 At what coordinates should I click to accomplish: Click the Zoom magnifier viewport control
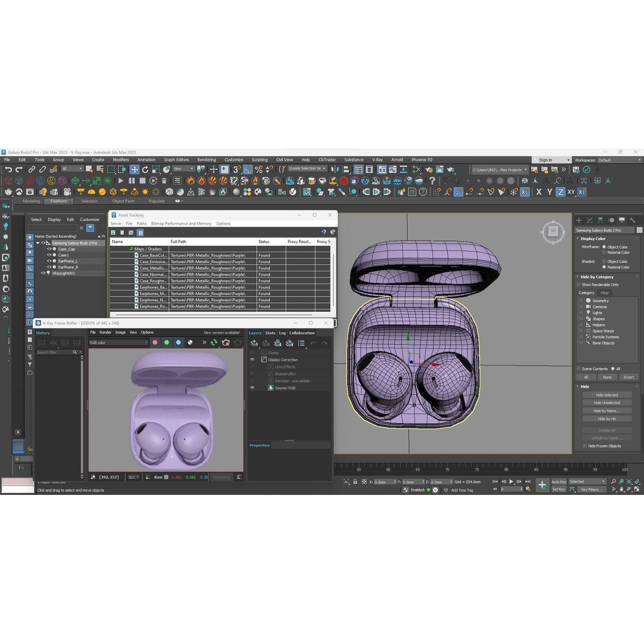613,481
